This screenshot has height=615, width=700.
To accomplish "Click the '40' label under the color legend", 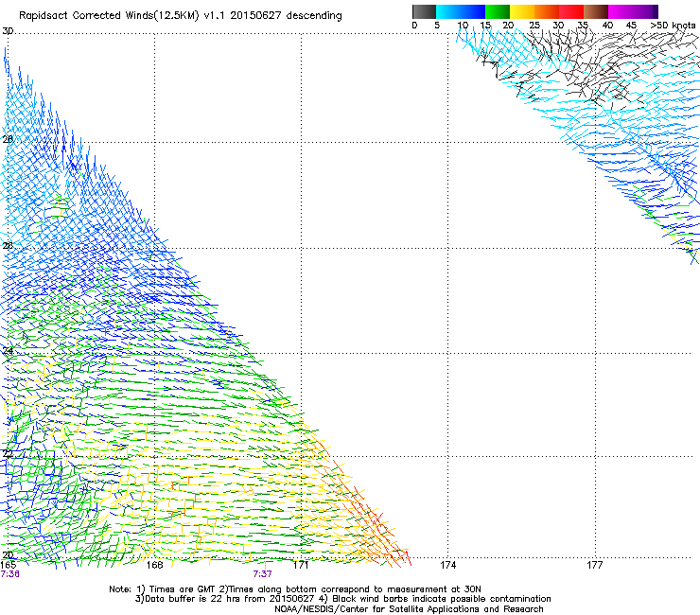I will [607, 26].
